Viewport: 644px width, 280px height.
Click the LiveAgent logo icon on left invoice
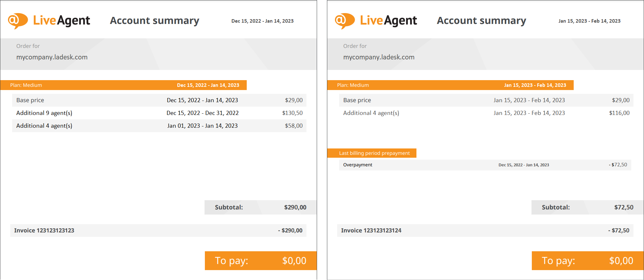[18, 21]
